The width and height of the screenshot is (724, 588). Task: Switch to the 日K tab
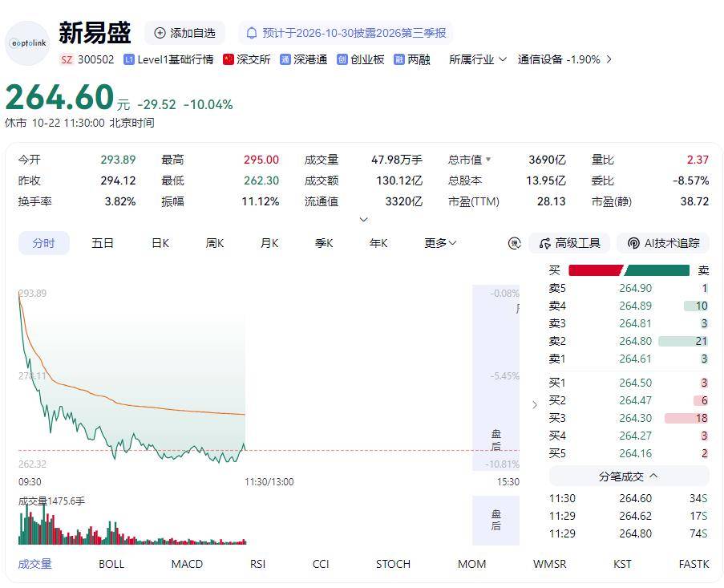coord(160,243)
